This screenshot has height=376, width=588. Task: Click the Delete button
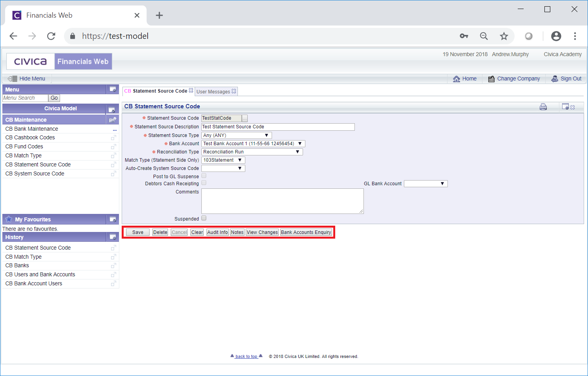coord(160,232)
